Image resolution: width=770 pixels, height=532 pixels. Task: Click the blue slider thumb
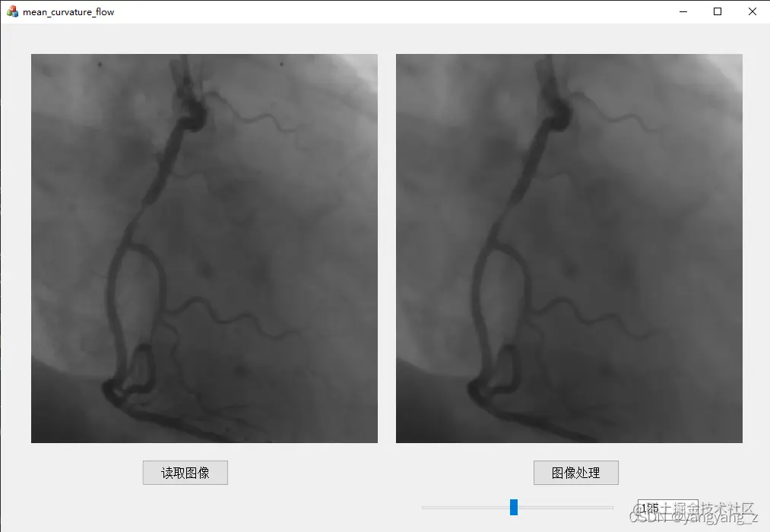(x=514, y=508)
